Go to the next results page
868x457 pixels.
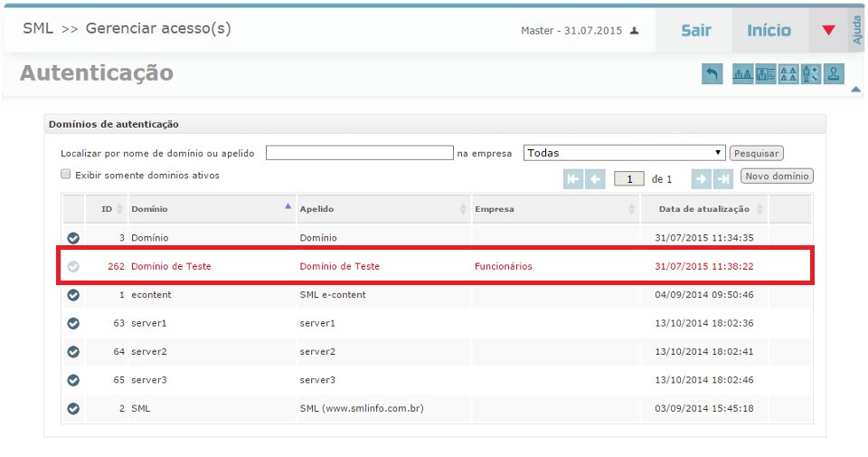[702, 179]
